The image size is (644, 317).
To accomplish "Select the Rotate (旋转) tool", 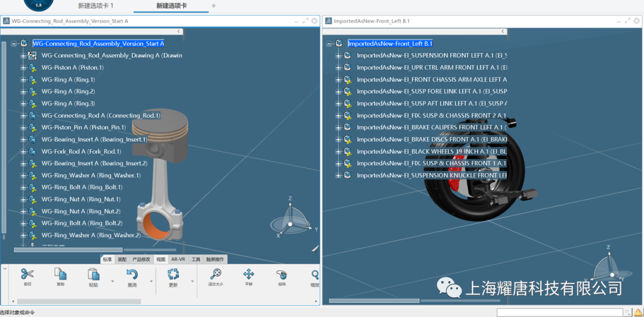I will 281,274.
